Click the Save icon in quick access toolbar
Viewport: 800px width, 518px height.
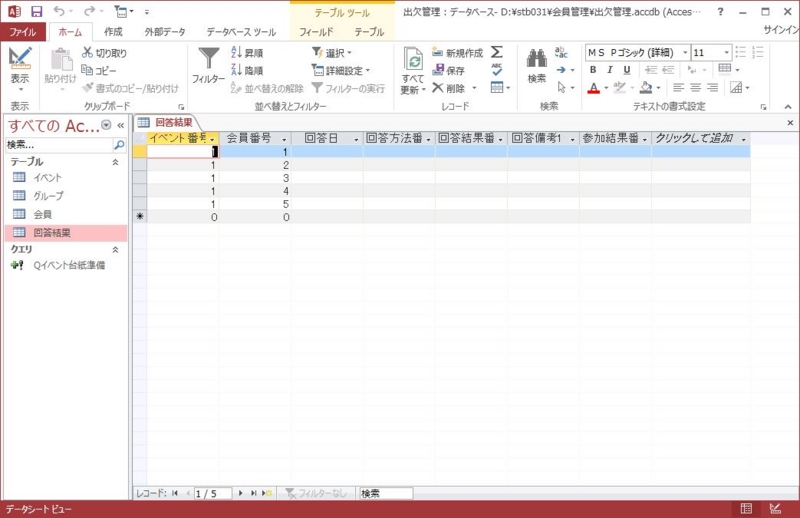(x=37, y=11)
